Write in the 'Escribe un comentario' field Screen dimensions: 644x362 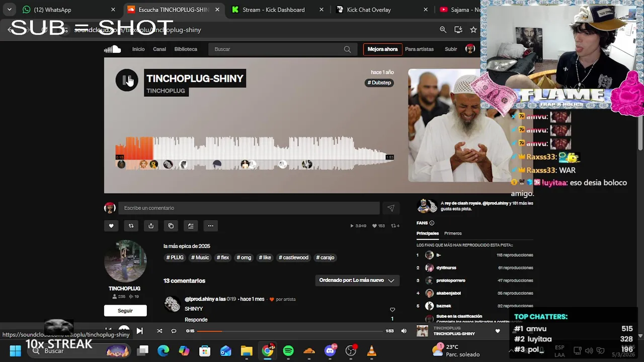coord(249,208)
